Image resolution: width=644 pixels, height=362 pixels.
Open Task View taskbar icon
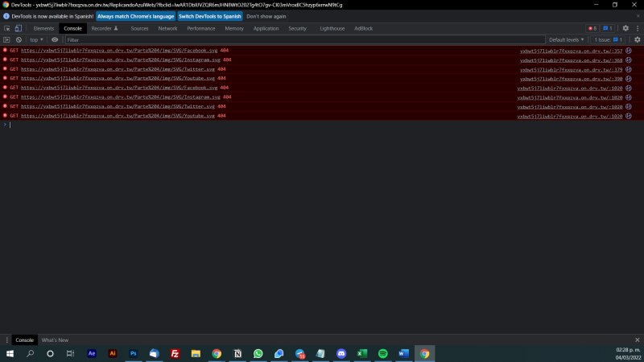(x=71, y=353)
